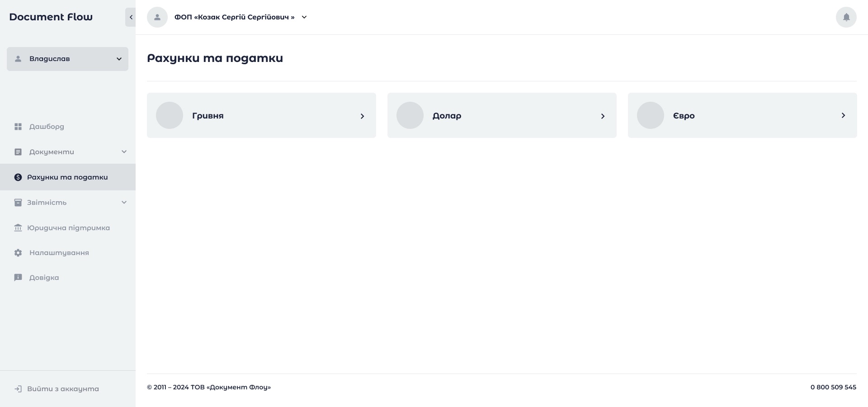
Task: Click the Рахунки та податки page heading
Action: (215, 58)
